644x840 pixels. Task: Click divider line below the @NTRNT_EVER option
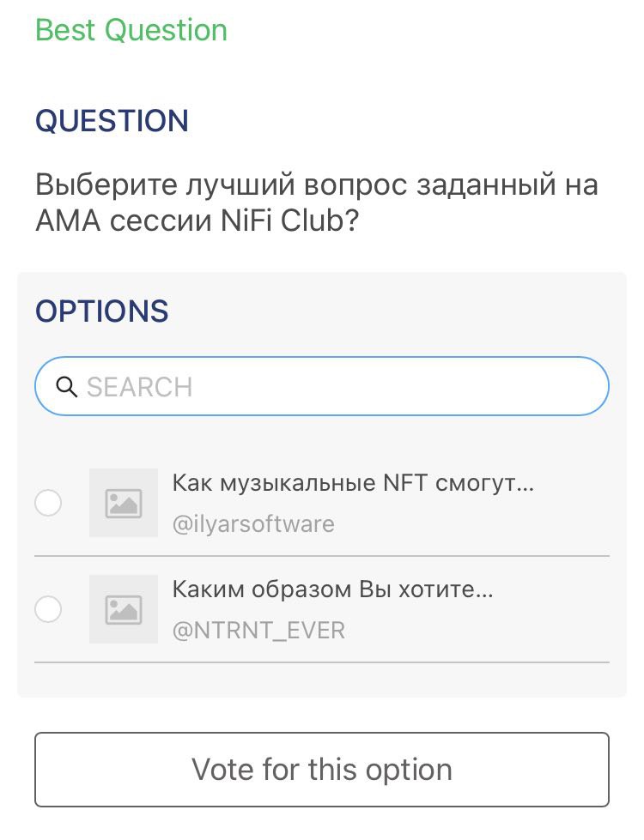tap(322, 662)
